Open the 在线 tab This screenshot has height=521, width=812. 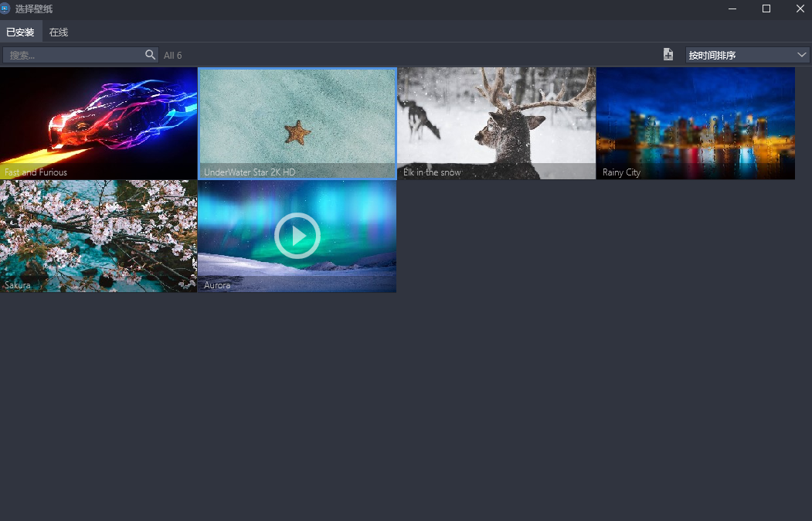click(59, 32)
